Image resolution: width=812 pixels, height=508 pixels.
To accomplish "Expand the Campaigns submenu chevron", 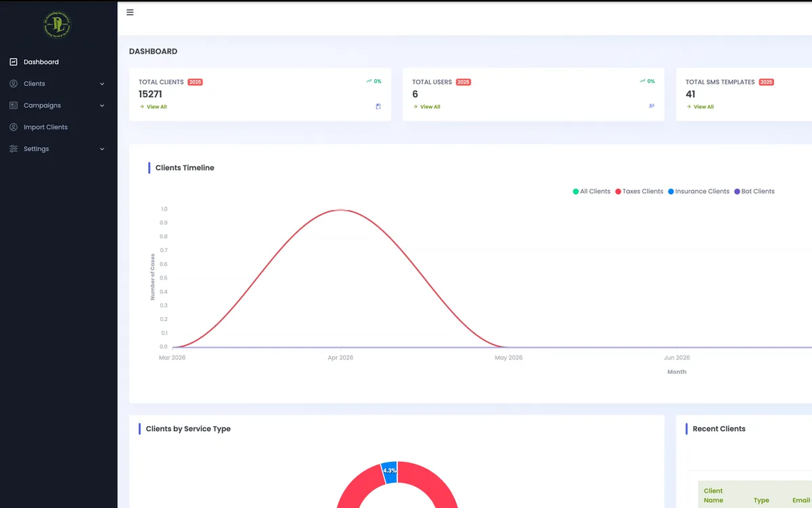I will click(x=102, y=106).
